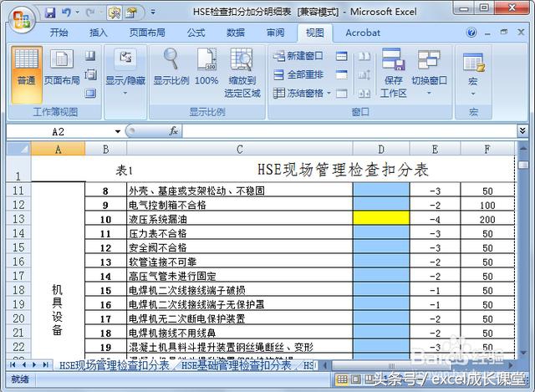Click the fx insert function icon
This screenshot has height=392, width=535.
click(174, 131)
